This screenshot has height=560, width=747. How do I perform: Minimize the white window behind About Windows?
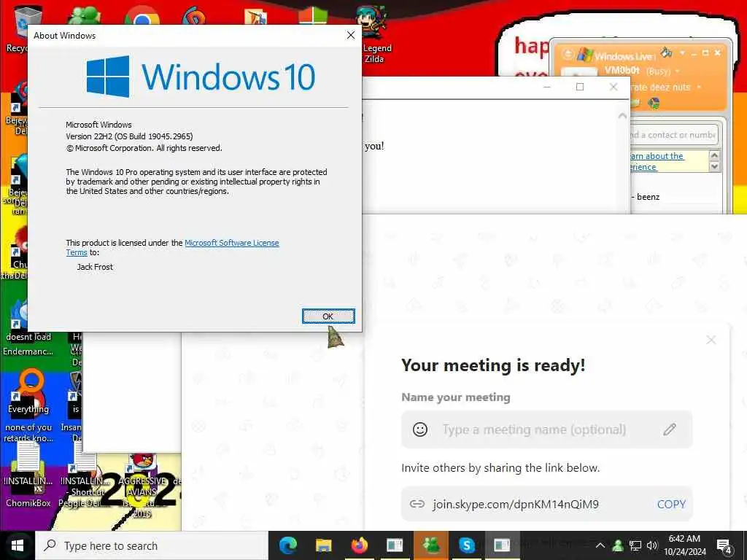pos(547,87)
